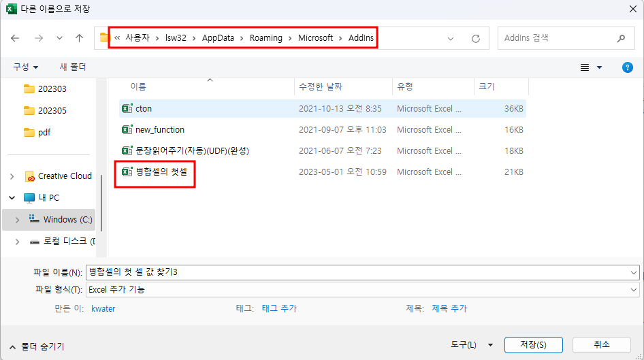Click the Roaming breadcrumb segment
The width and height of the screenshot is (644, 360).
pyautogui.click(x=265, y=37)
